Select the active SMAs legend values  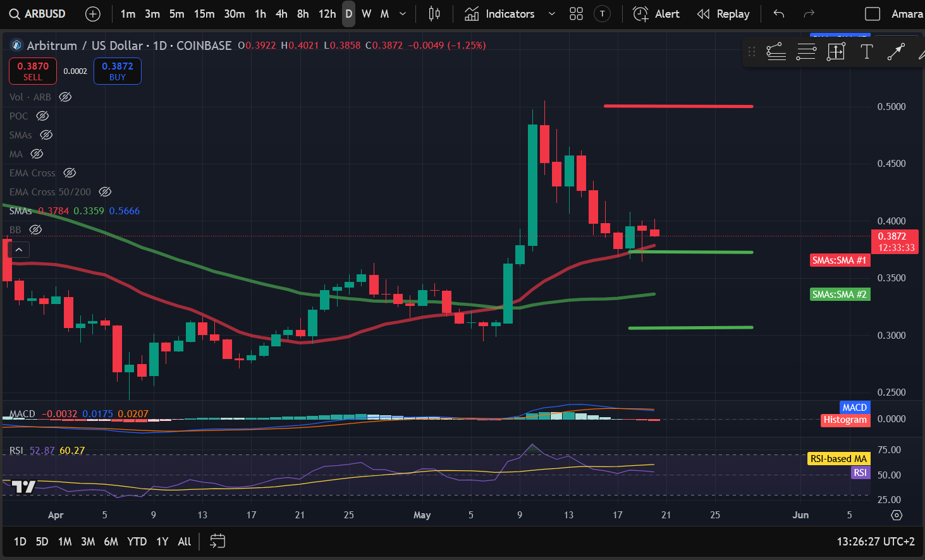click(75, 210)
